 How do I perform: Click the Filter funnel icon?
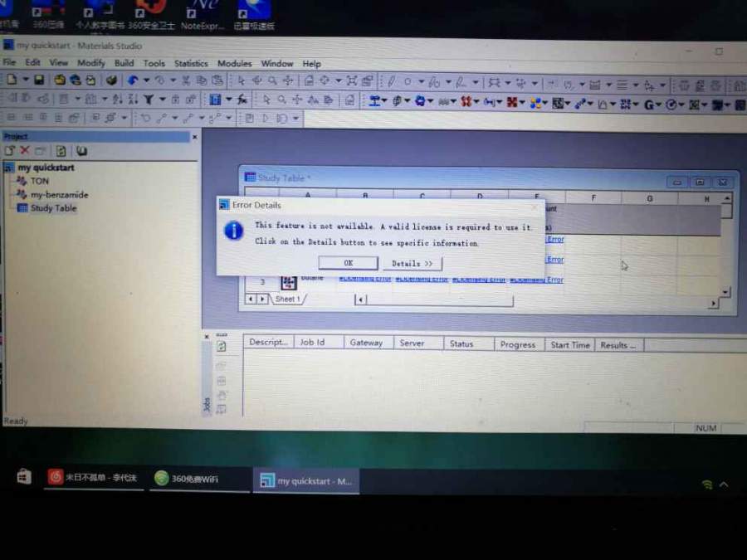click(149, 99)
